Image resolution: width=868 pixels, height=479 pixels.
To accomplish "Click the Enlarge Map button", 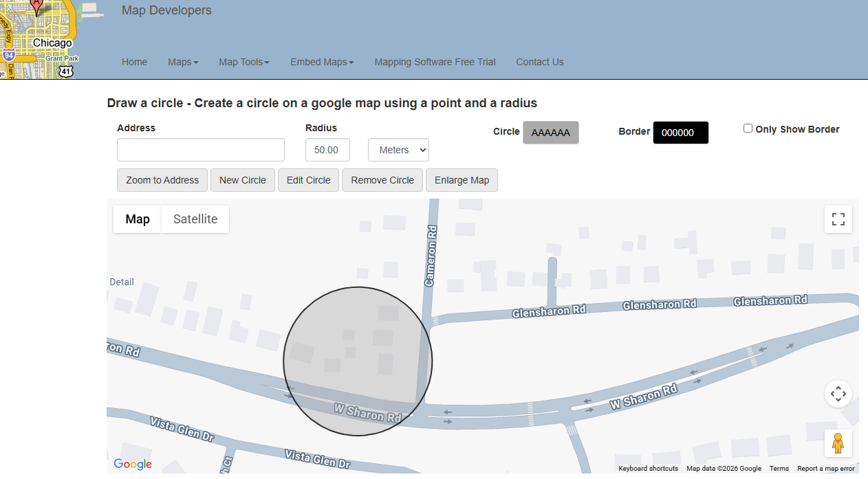I will 462,180.
